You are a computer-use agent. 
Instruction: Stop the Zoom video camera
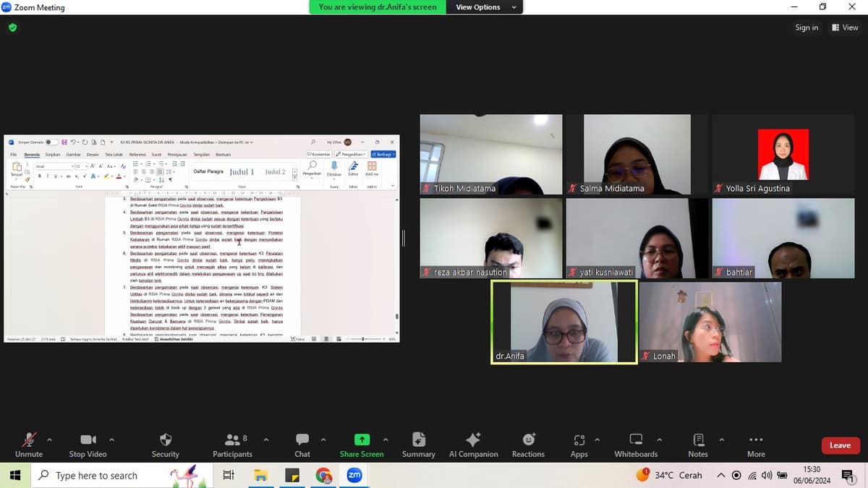pos(88,445)
